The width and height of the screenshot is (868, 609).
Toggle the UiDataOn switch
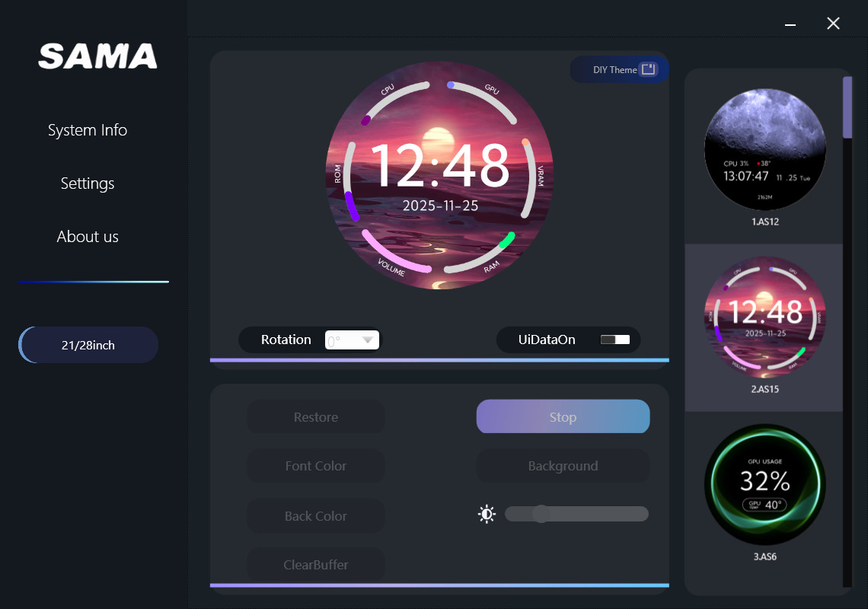click(615, 340)
